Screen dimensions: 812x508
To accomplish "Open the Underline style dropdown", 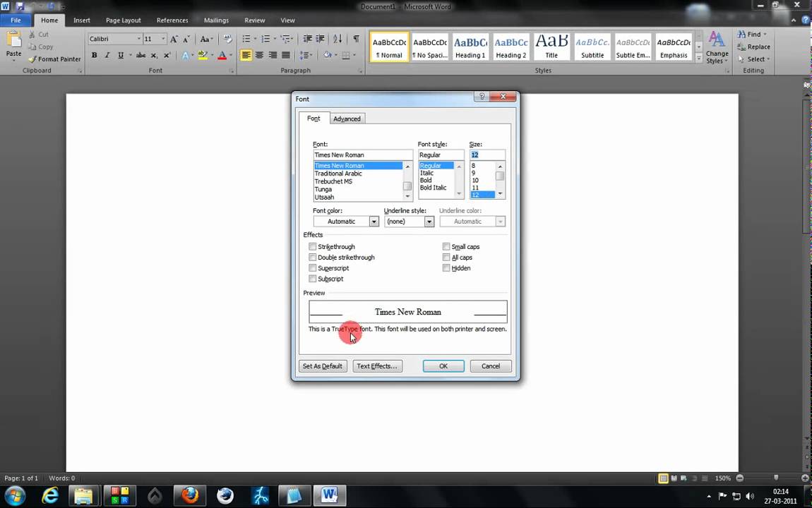I will tap(429, 222).
